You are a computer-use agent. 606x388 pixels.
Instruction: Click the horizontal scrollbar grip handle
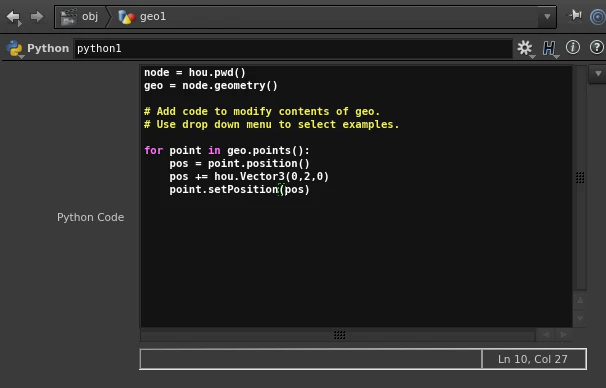(x=339, y=335)
